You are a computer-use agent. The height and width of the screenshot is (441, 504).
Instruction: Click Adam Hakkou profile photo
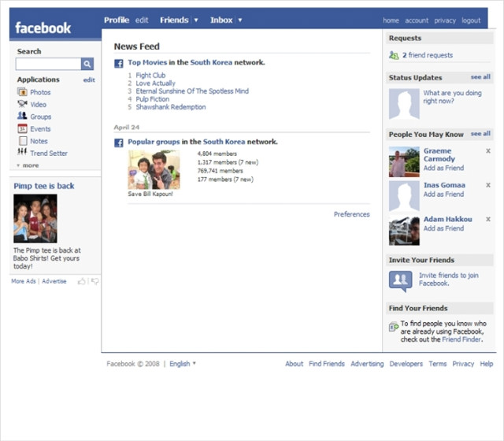pyautogui.click(x=404, y=230)
